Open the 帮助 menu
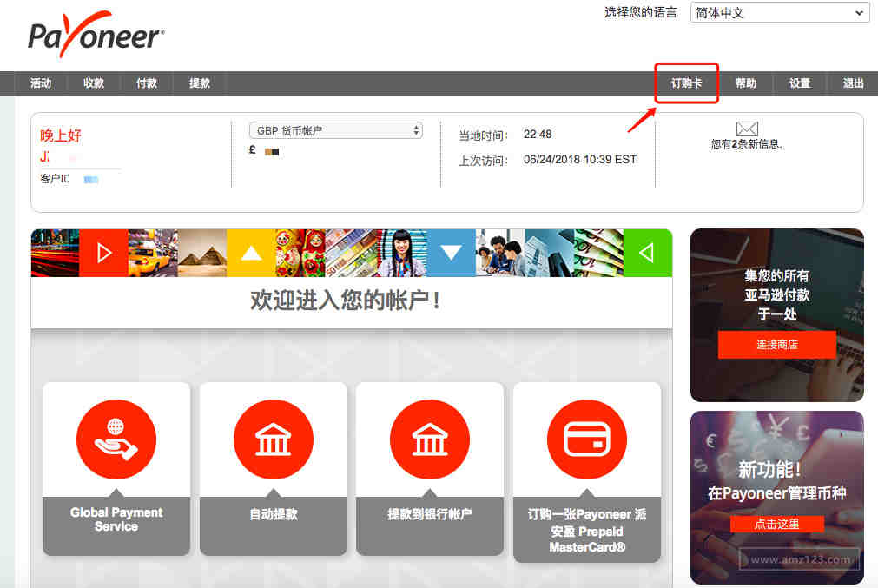Image resolution: width=878 pixels, height=588 pixels. (x=746, y=83)
